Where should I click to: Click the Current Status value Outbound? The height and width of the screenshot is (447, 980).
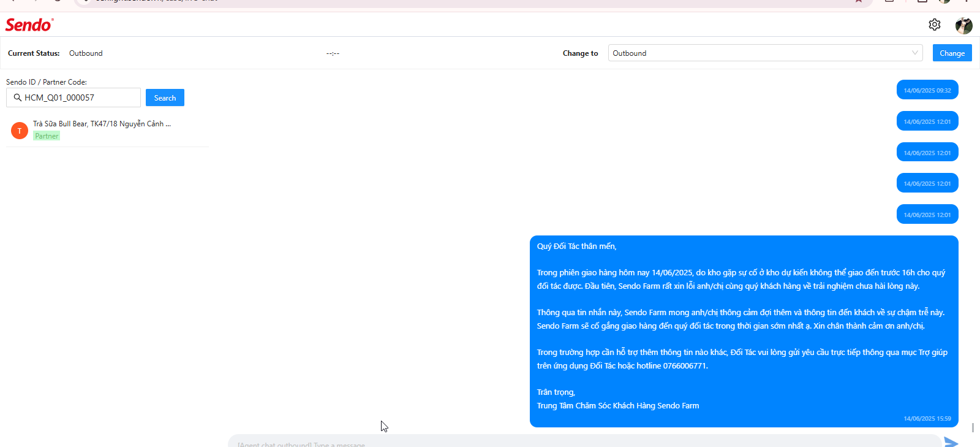(x=86, y=53)
